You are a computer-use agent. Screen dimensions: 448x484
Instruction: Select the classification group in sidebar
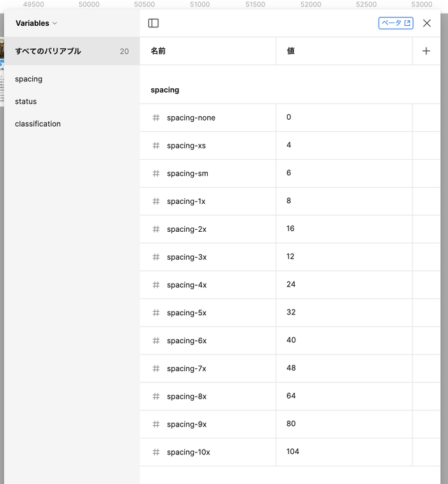click(38, 124)
